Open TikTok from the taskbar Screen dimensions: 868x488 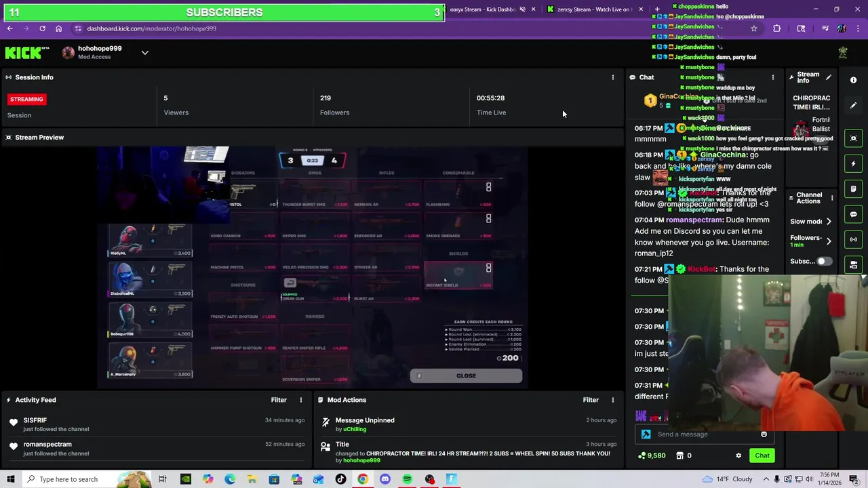coord(340,479)
